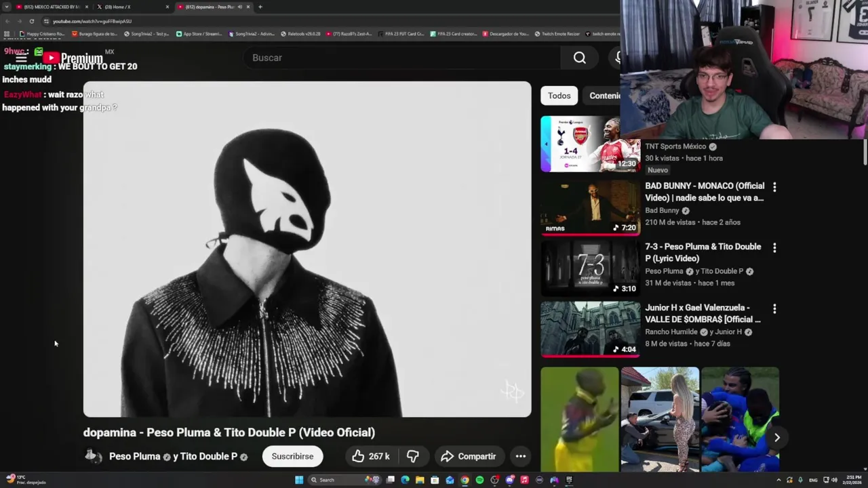The height and width of the screenshot is (488, 868).
Task: Open the white SUV Shorts thumbnail
Action: click(x=660, y=420)
